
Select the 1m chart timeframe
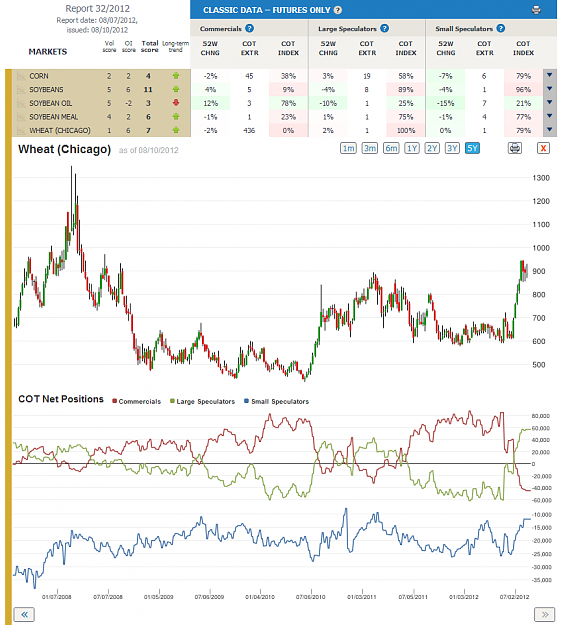(348, 148)
